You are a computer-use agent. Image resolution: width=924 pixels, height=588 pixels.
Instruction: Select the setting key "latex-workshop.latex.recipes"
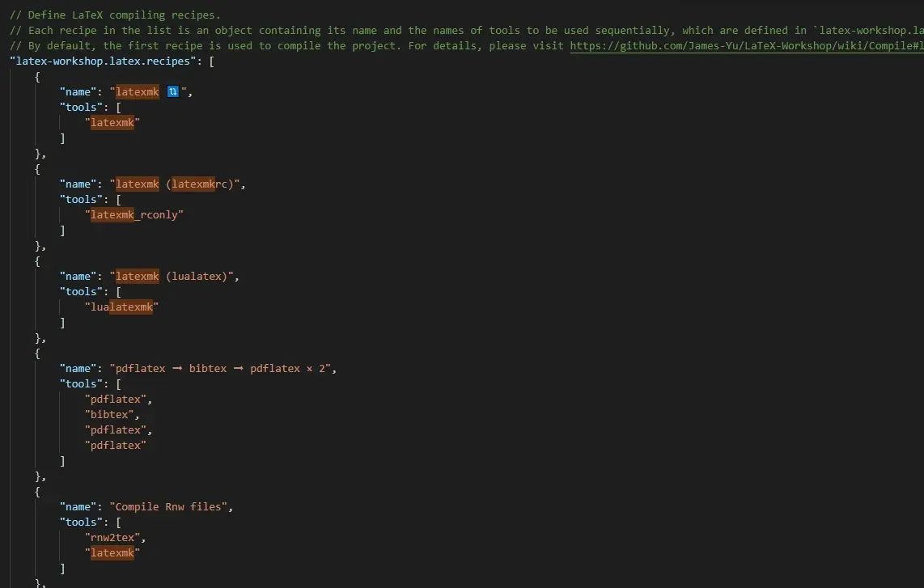[104, 61]
